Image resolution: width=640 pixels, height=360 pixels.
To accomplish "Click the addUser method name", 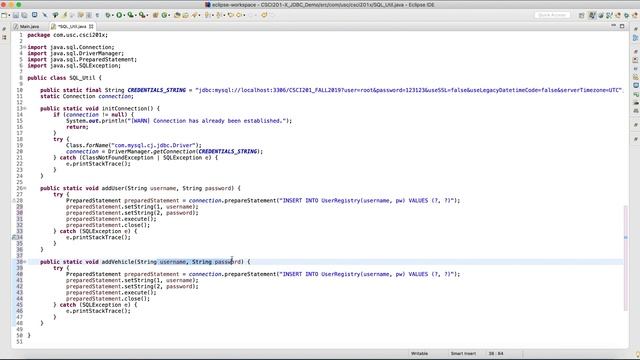I will [x=113, y=188].
